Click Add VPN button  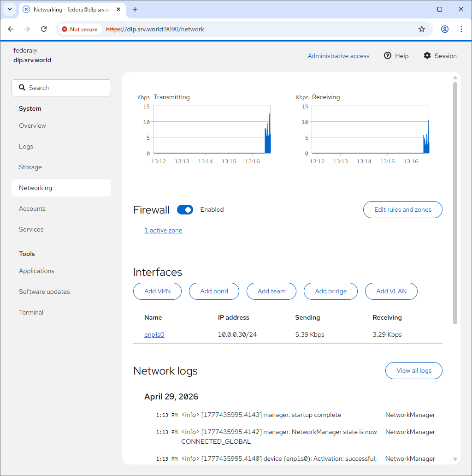(158, 291)
